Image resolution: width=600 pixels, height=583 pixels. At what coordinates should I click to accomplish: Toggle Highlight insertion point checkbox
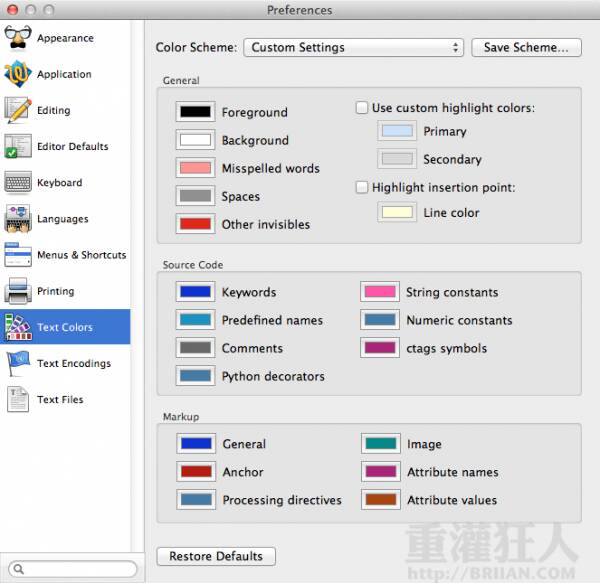[362, 187]
